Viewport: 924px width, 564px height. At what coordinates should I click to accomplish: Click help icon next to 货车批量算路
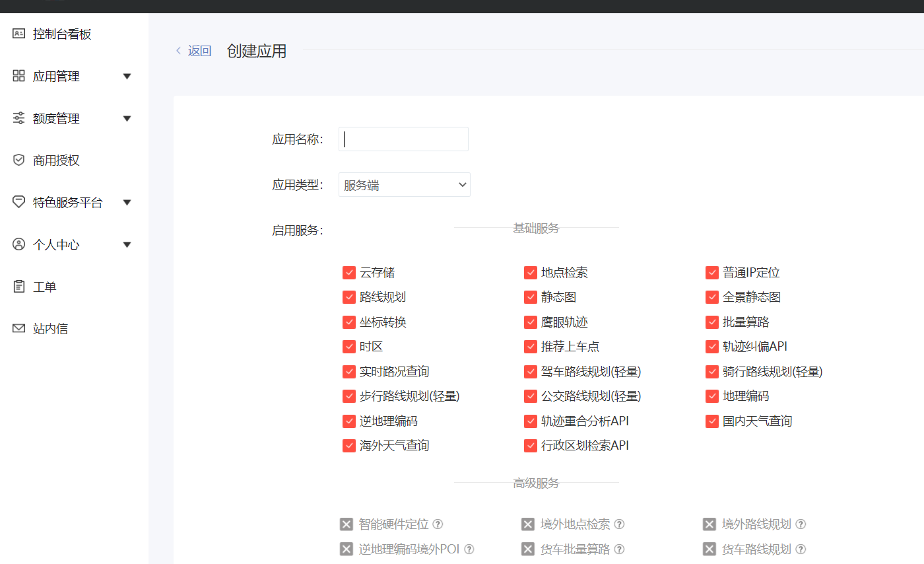(x=619, y=549)
